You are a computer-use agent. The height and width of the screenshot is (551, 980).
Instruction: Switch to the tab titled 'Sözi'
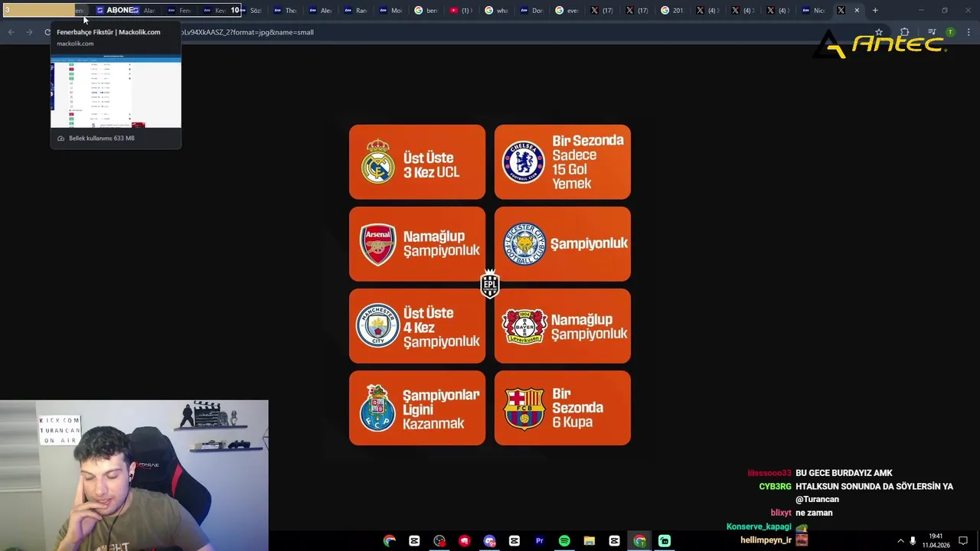(251, 11)
